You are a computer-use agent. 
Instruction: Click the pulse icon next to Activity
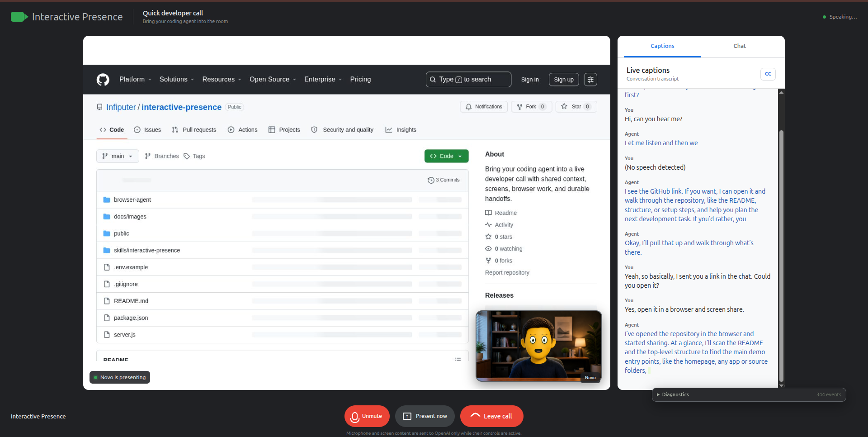pos(488,225)
